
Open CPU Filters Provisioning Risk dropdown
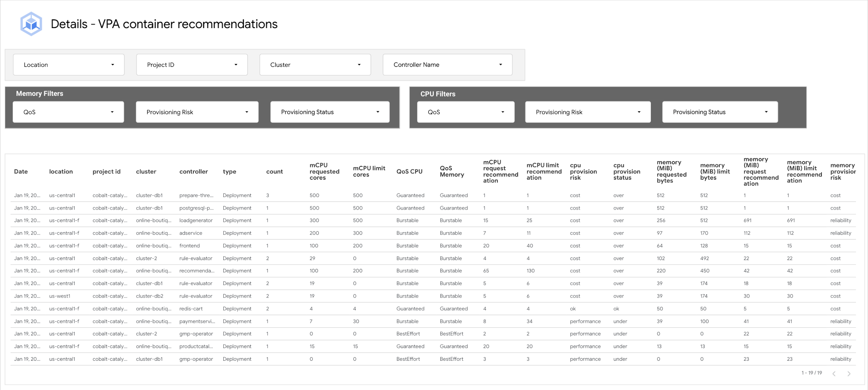tap(588, 112)
